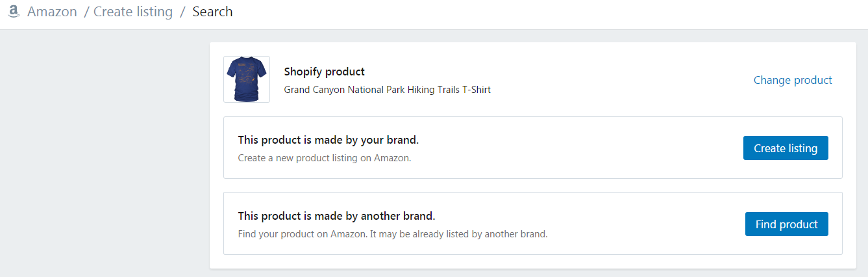Select the 'made by another brand' heading
868x277 pixels.
pyautogui.click(x=336, y=216)
